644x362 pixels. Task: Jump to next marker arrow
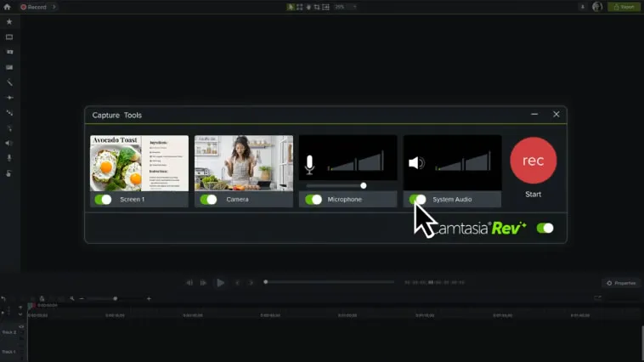(x=251, y=283)
